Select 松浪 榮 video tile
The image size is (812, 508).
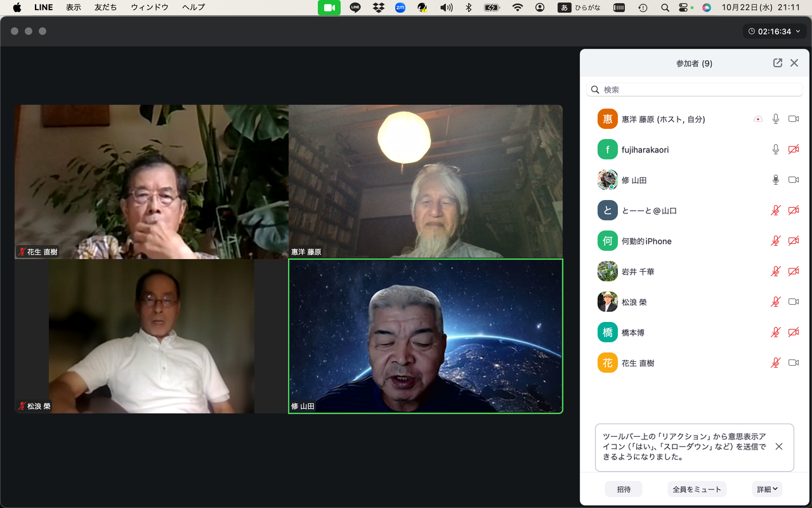(152, 336)
